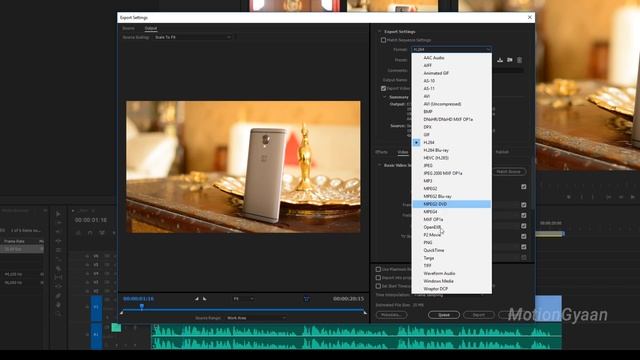Viewport: 640px width, 360px height.
Task: Toggle the Export Video checkbox
Action: click(x=383, y=88)
